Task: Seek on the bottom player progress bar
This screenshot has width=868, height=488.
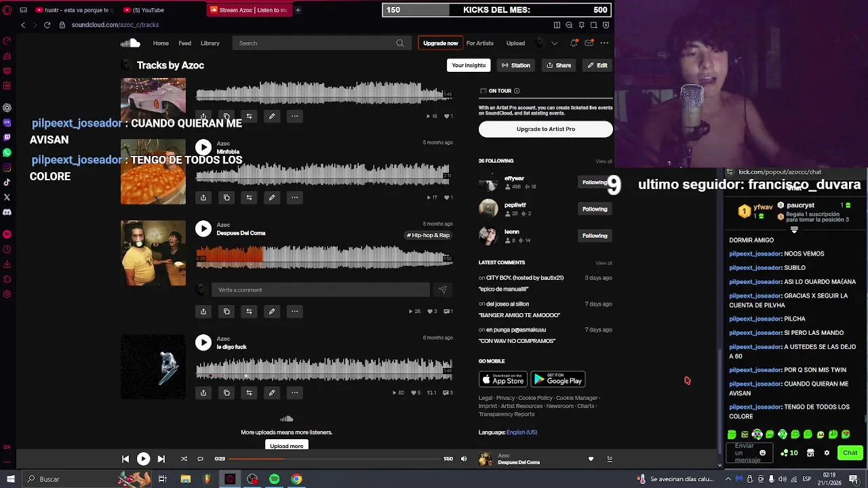Action: (334, 459)
